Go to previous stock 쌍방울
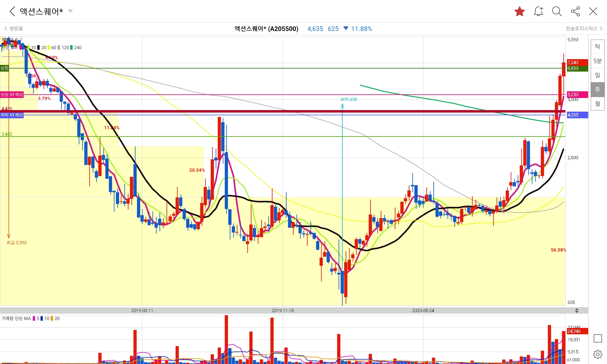This screenshot has height=364, width=607. (14, 29)
